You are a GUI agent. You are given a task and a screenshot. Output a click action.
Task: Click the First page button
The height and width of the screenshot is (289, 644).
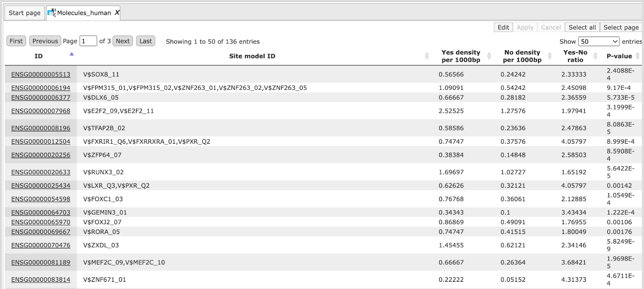point(16,41)
